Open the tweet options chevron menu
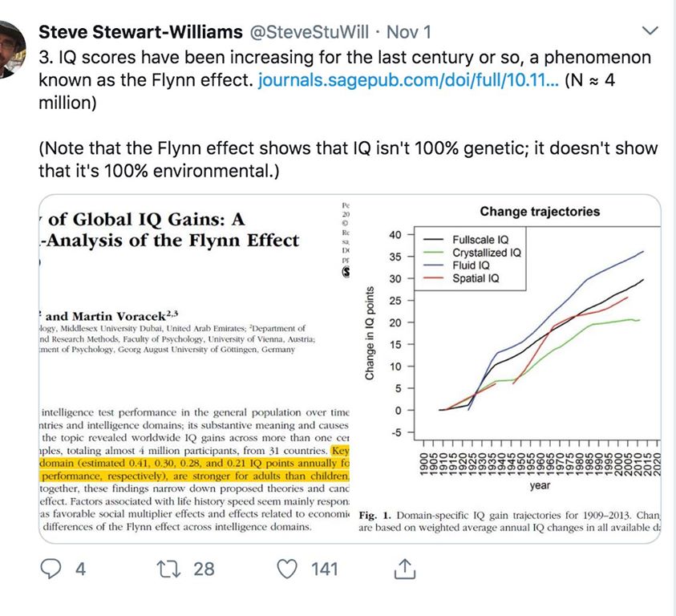The width and height of the screenshot is (676, 616). click(x=649, y=31)
